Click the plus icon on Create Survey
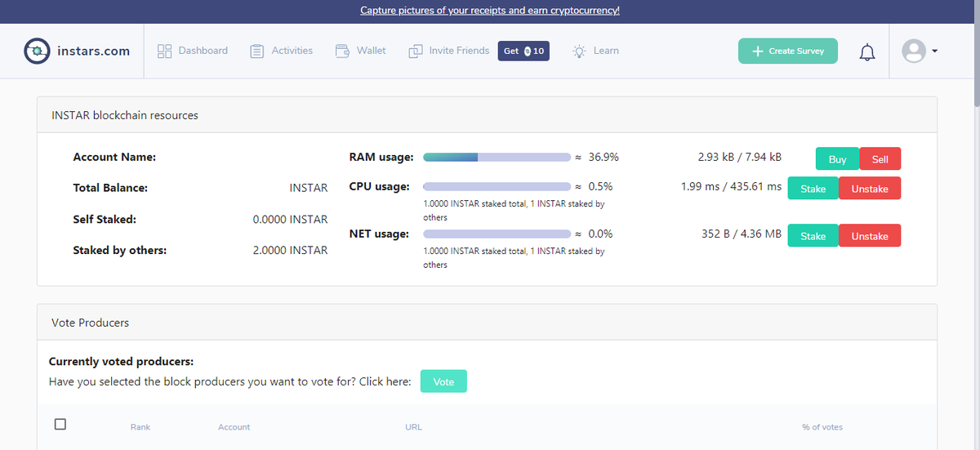The image size is (980, 450). pyautogui.click(x=757, y=51)
